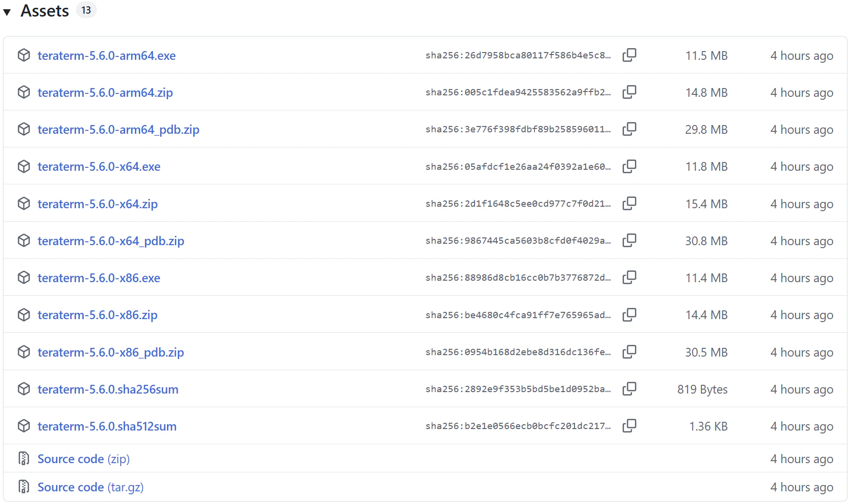Click file icon beside Source code (tar.gz)

24,486
